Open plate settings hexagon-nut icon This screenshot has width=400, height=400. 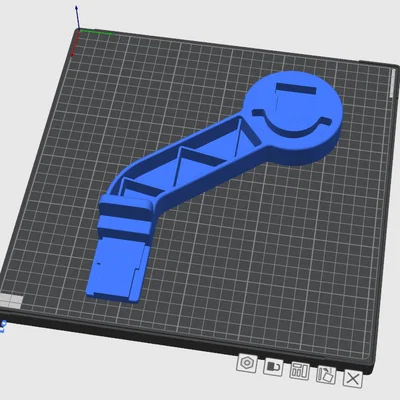tap(247, 363)
